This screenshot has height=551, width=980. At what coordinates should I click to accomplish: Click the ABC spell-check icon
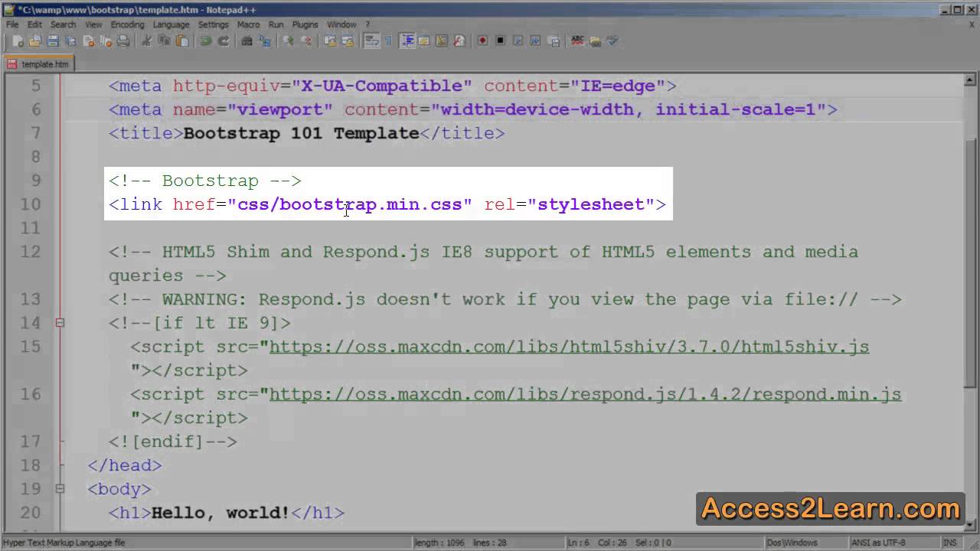[577, 41]
